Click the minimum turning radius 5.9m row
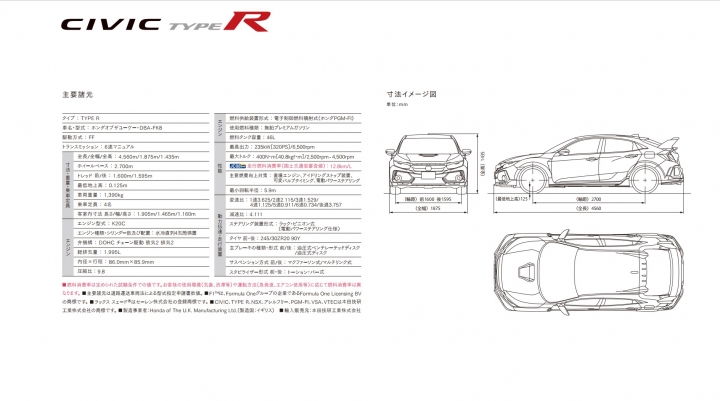Screen dimensions: 720x401 (294, 190)
